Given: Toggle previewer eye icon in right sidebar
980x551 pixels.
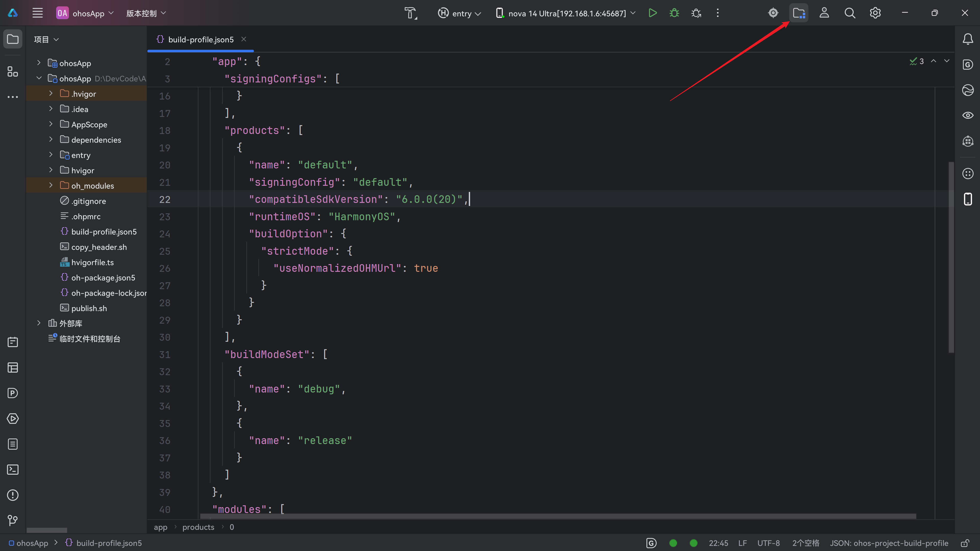Looking at the screenshot, I should pyautogui.click(x=967, y=115).
